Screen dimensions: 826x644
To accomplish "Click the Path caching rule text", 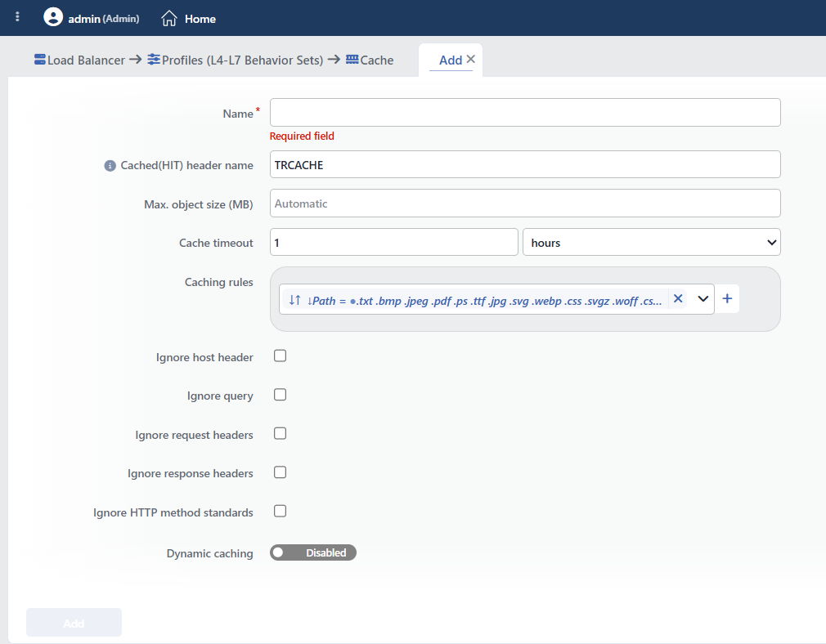I will point(487,301).
